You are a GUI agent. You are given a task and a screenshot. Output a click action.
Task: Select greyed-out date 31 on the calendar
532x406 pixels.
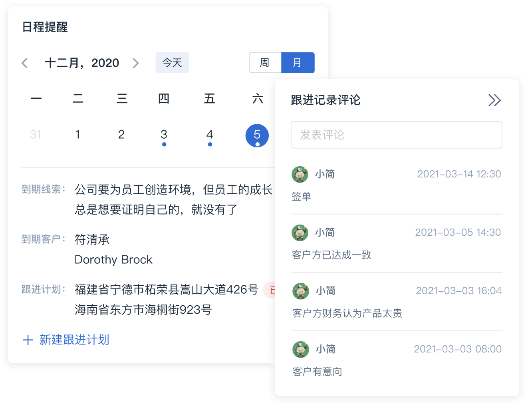coord(36,135)
